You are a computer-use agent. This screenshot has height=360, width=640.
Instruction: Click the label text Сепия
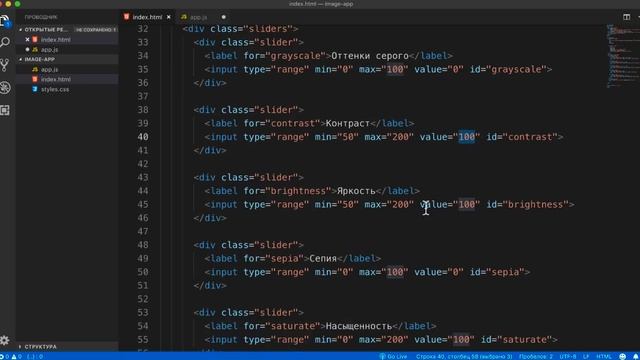pyautogui.click(x=322, y=258)
